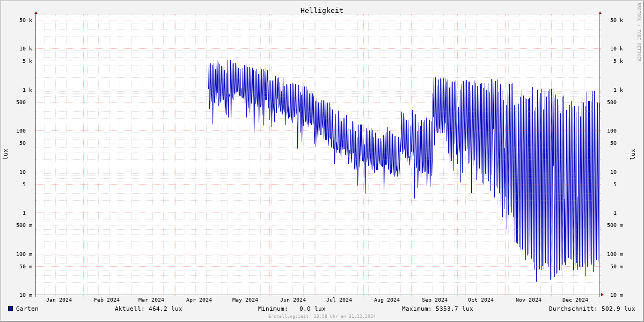This screenshot has width=644, height=322.
Task: Click the lux label on left y-axis
Action: [x=5, y=154]
